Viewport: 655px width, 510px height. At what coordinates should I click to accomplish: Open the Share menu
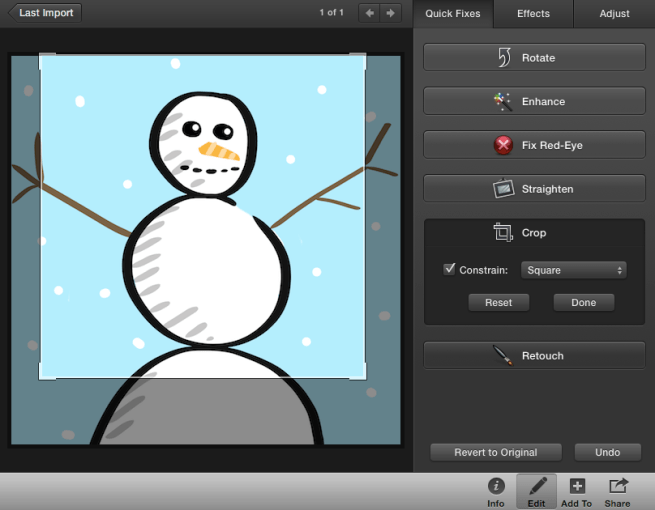click(618, 486)
